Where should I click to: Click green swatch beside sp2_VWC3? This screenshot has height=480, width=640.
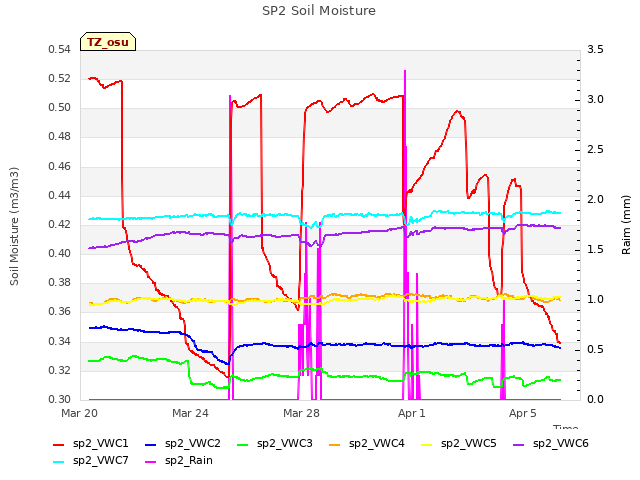click(x=242, y=445)
